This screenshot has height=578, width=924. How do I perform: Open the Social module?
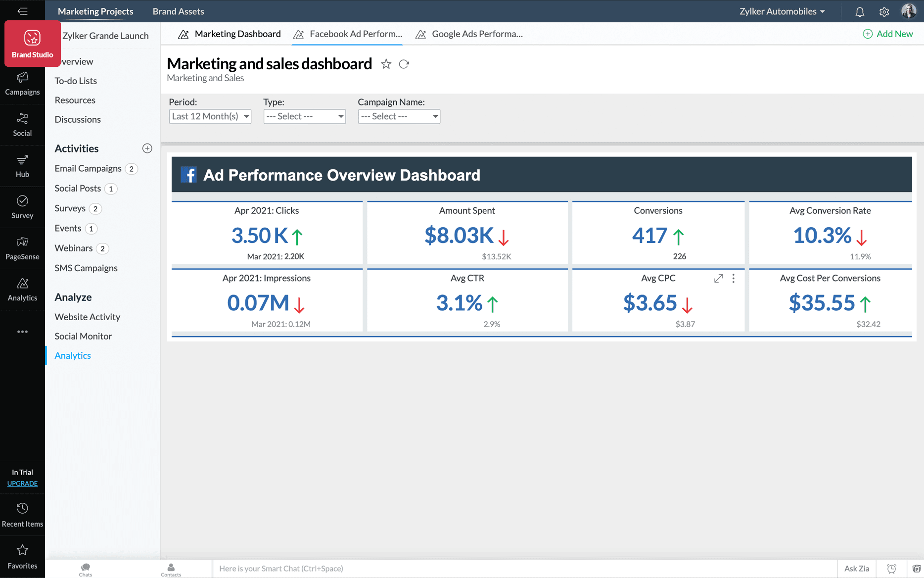tap(22, 125)
